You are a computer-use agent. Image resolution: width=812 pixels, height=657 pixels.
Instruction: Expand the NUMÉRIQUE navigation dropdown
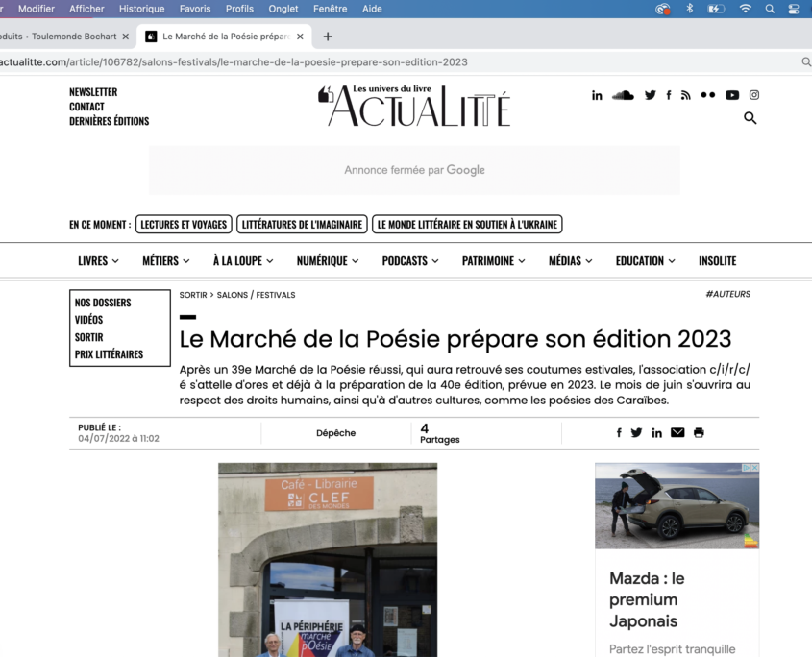coord(327,261)
